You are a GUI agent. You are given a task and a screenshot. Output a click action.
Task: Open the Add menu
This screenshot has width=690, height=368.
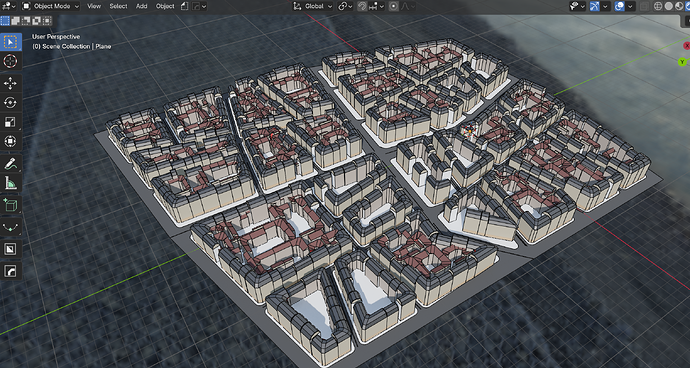coord(142,6)
